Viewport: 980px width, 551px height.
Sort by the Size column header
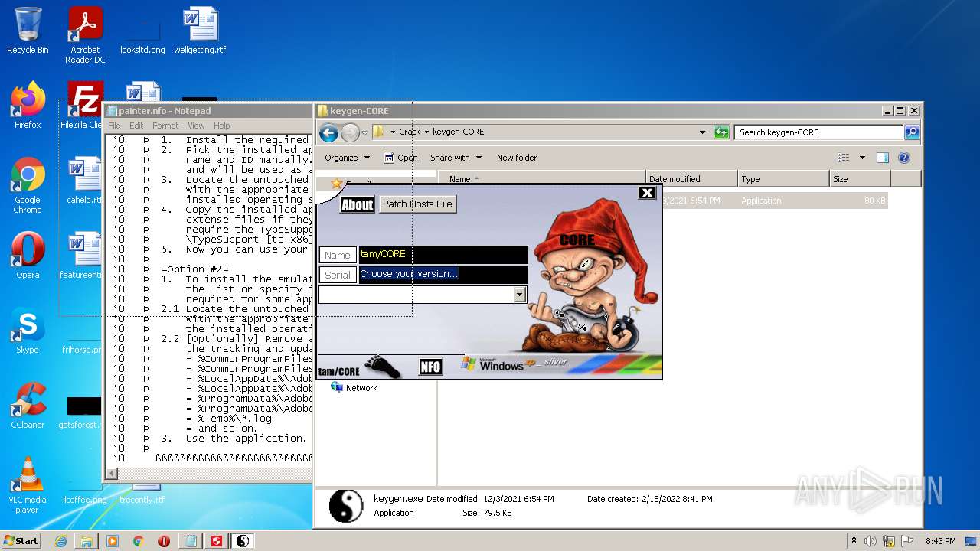click(x=861, y=179)
